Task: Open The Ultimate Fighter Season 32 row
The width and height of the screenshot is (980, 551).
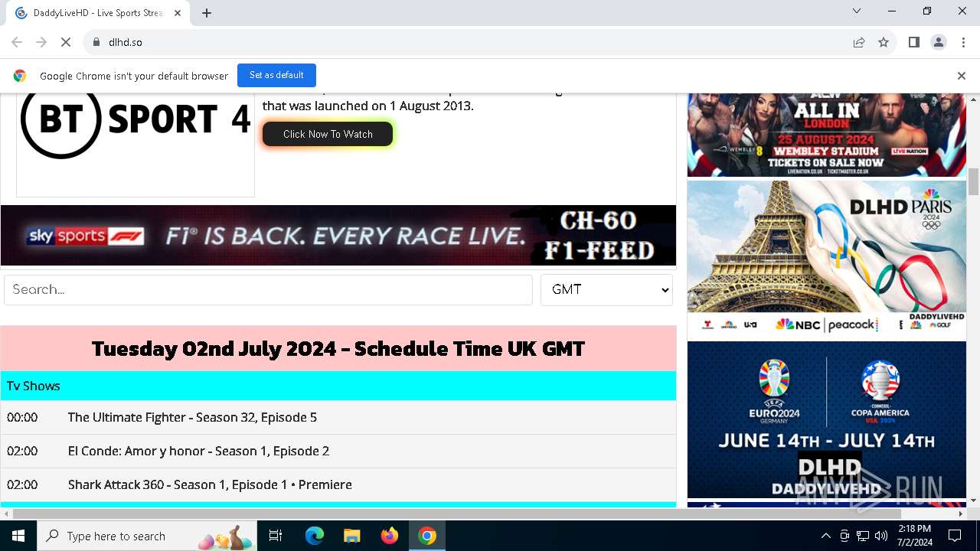Action: (x=338, y=417)
